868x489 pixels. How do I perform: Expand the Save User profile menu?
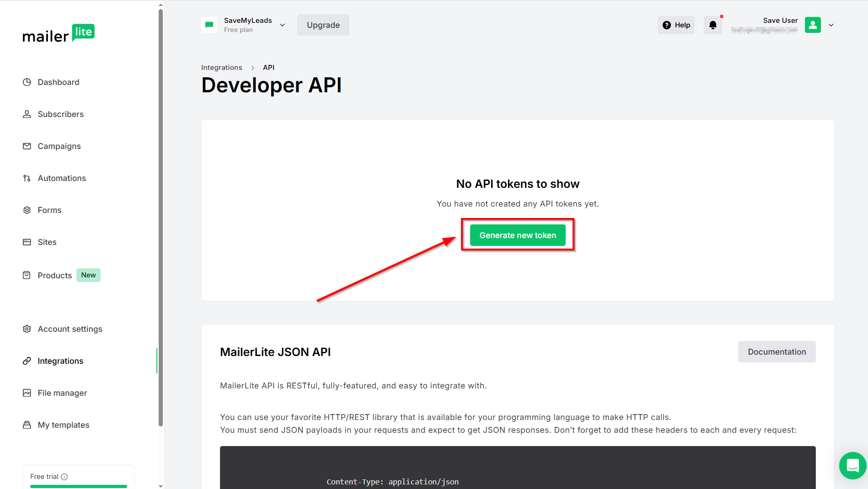point(831,25)
